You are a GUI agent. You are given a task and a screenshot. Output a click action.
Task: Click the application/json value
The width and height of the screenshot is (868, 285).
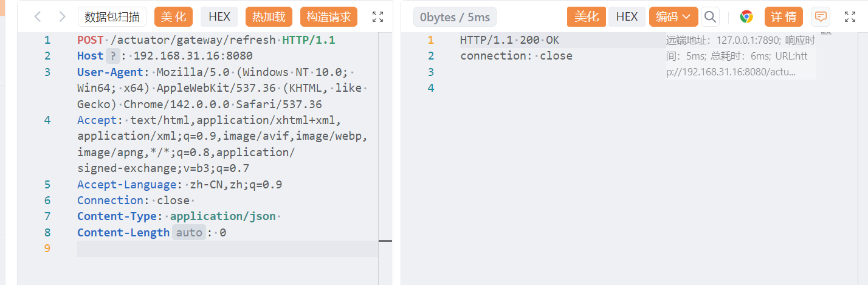pyautogui.click(x=223, y=216)
